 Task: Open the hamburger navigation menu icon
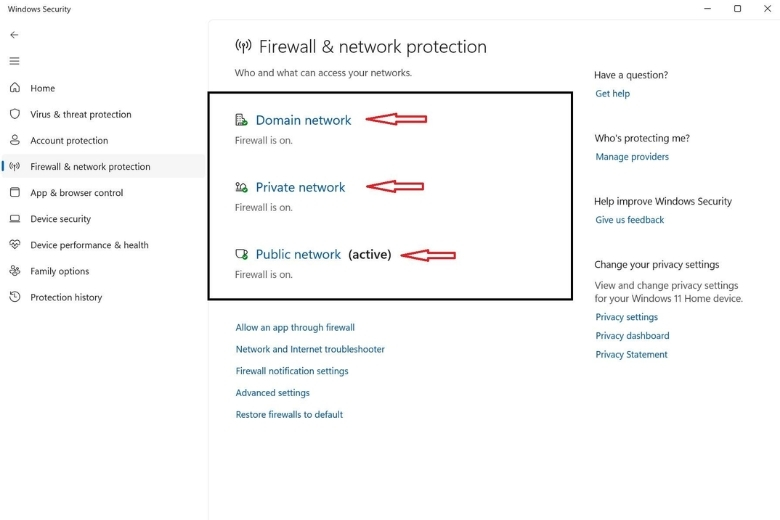14,61
